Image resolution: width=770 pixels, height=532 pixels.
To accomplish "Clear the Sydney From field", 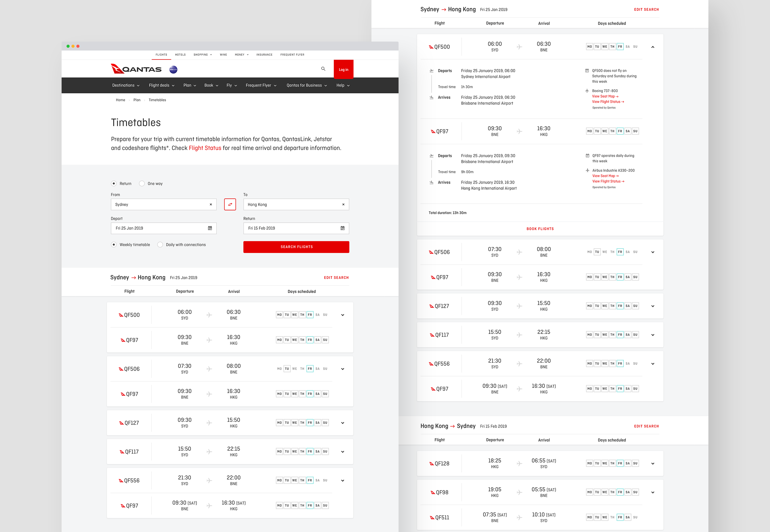I will (x=211, y=204).
